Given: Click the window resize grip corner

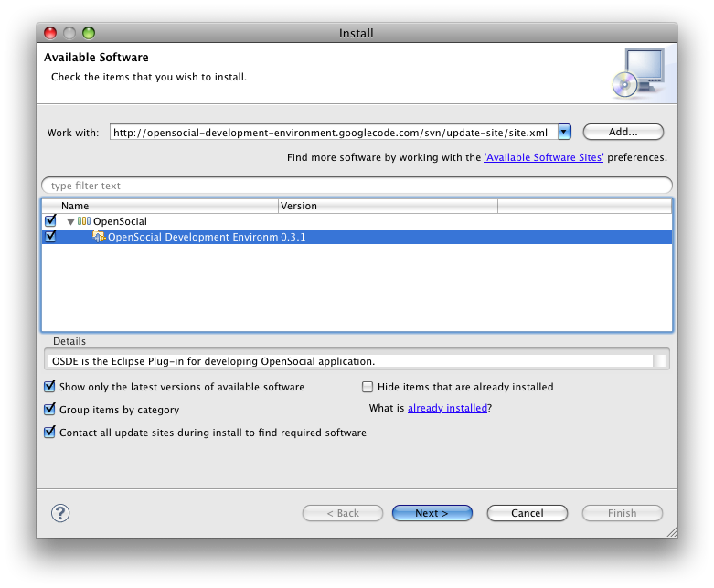Looking at the screenshot, I should pos(672,532).
